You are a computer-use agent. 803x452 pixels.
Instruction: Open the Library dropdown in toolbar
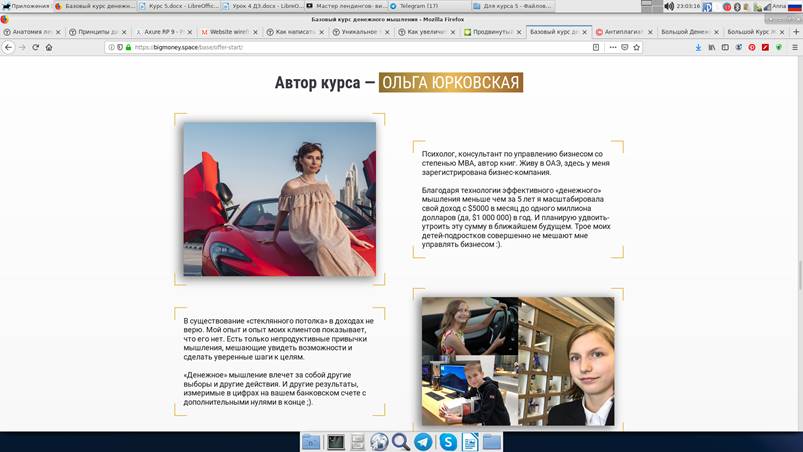[711, 47]
